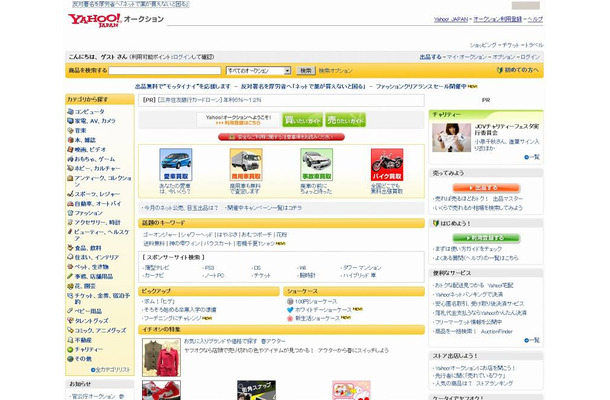The image size is (610, 400).
Task: Click the PS3 sponsor search link
Action: pos(209,268)
